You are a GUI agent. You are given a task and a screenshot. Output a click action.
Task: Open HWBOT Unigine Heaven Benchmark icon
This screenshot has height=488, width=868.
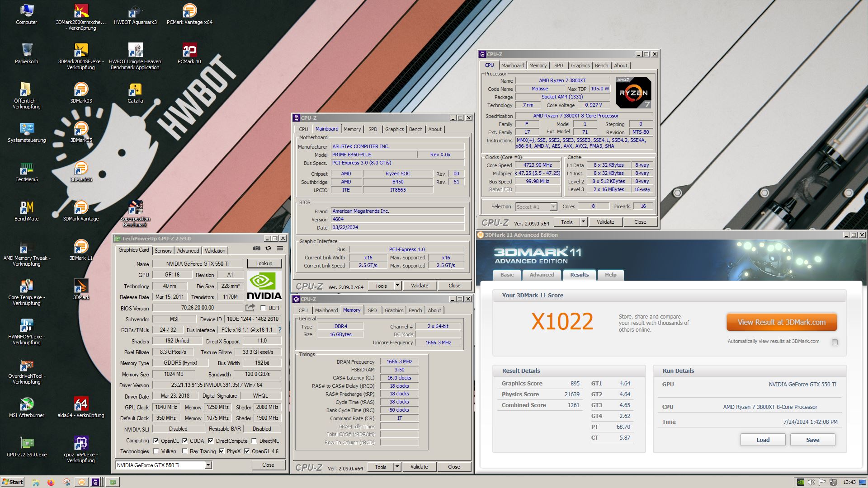[135, 56]
